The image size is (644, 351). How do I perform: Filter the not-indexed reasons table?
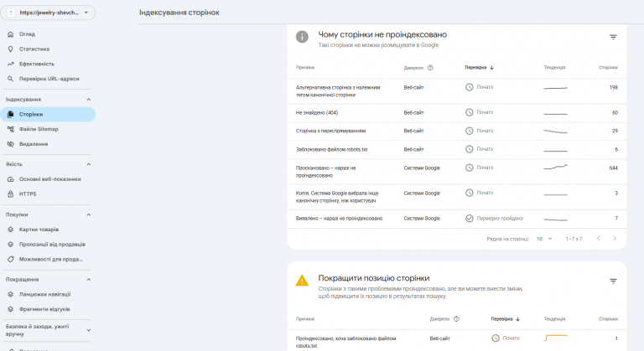coord(613,37)
